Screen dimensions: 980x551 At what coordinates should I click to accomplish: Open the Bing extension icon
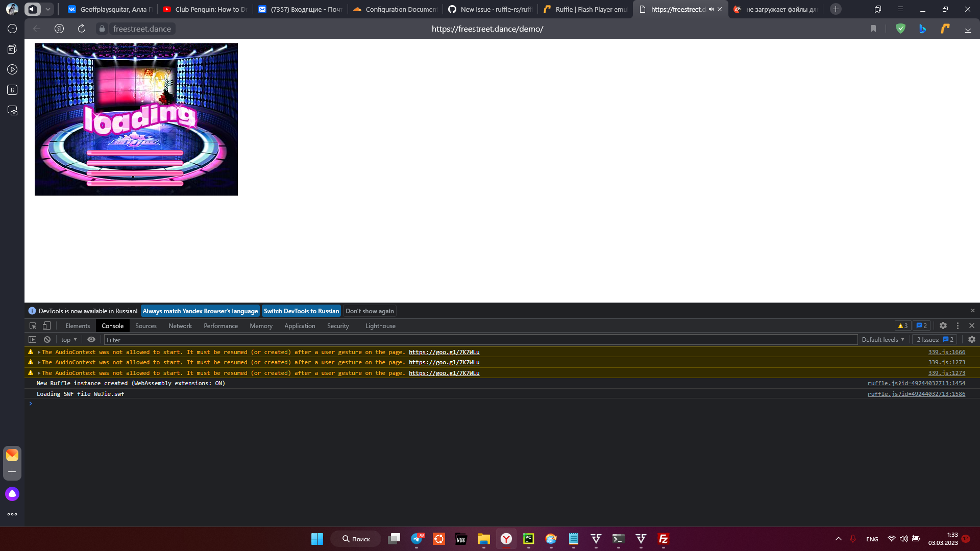[923, 29]
